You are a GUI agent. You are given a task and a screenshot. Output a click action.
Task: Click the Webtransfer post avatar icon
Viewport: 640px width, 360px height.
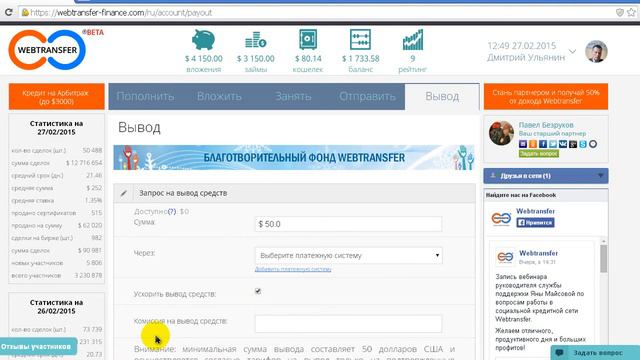point(505,257)
